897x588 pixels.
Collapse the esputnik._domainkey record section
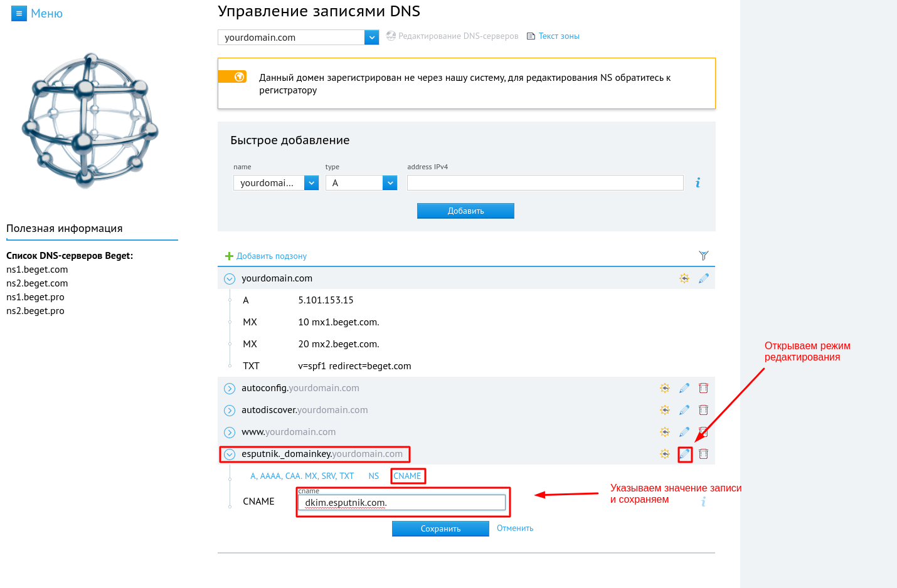(230, 454)
